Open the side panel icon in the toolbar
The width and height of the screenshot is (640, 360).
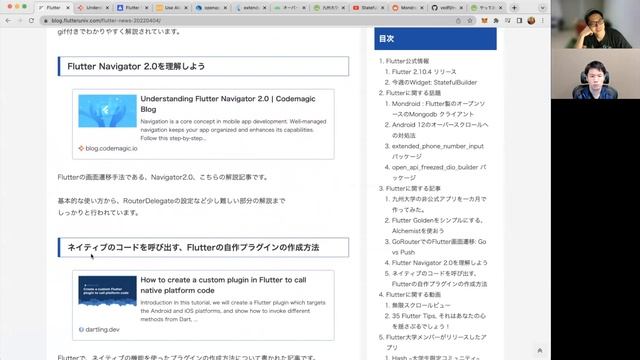pyautogui.click(x=519, y=20)
